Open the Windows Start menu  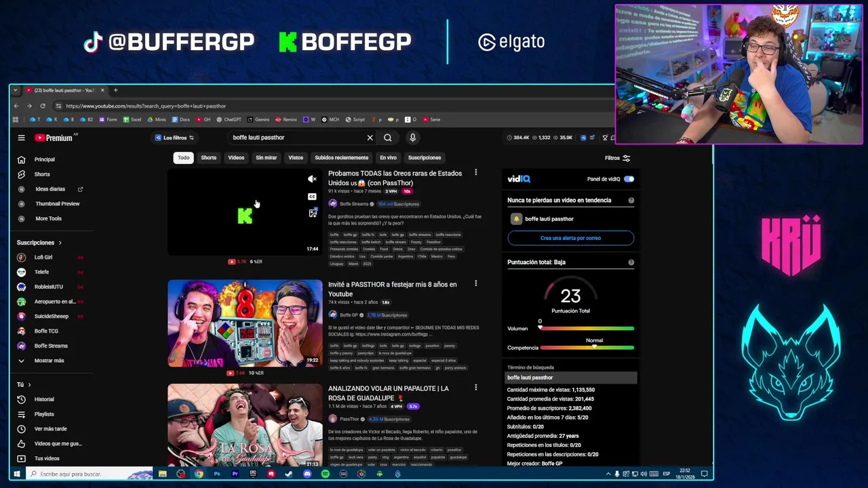pos(16,474)
